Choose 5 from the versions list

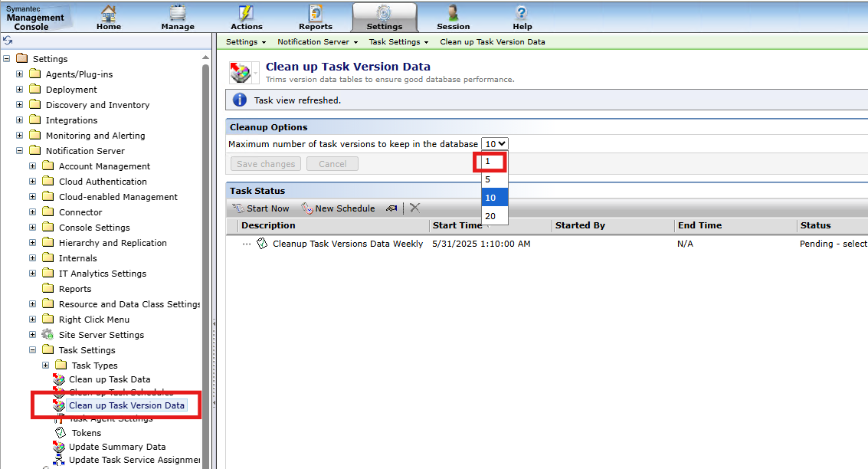494,179
